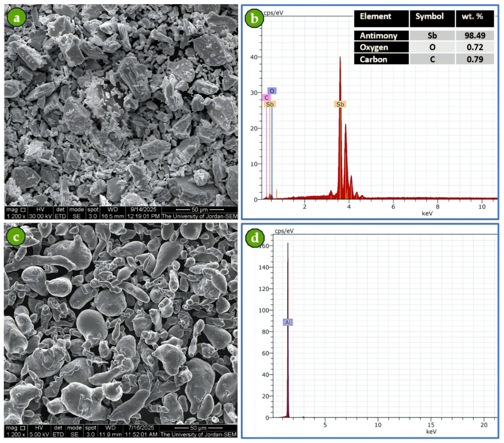
Task: Click the blue O element label
Action: [272, 91]
